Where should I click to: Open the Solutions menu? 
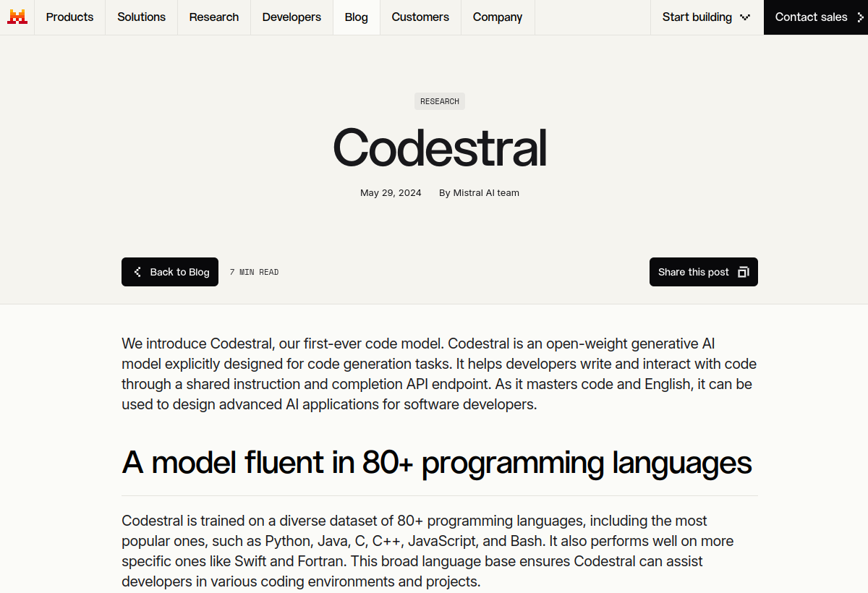coord(142,17)
